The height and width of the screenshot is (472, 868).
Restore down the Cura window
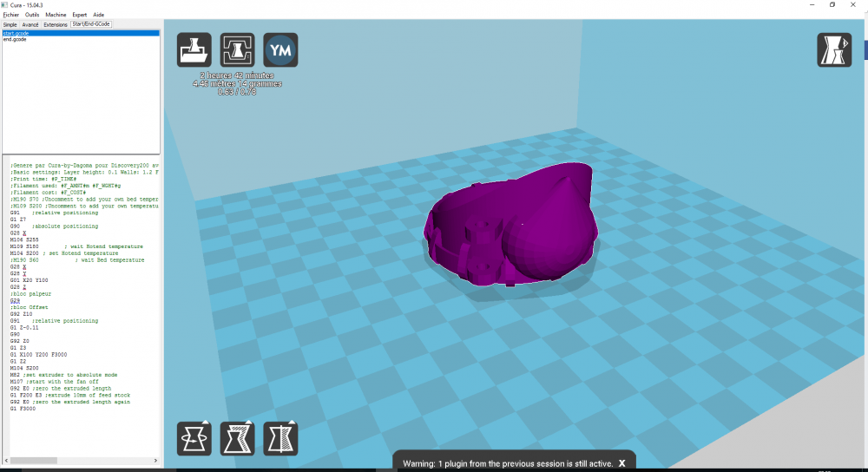click(x=832, y=5)
